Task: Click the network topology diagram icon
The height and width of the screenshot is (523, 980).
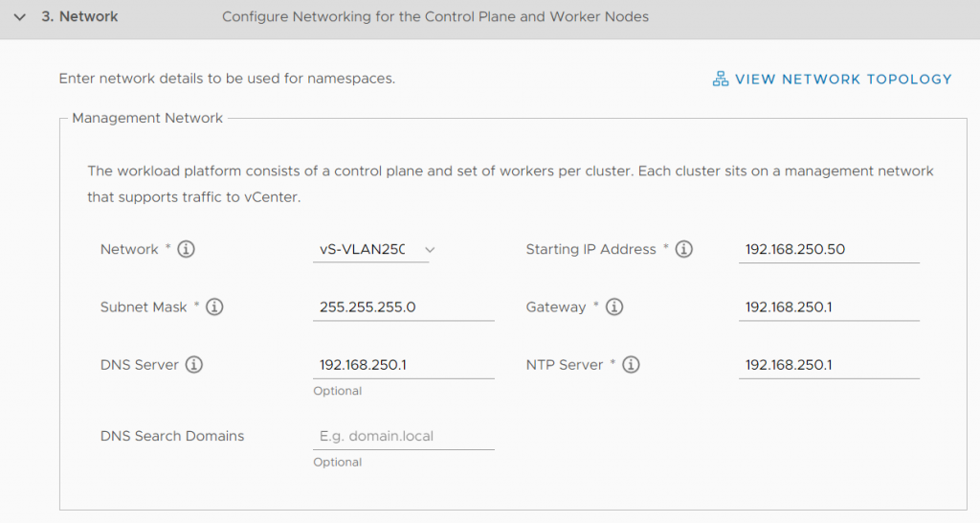Action: click(x=721, y=79)
